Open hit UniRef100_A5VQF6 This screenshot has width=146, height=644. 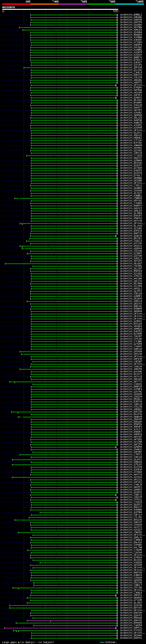click(131, 326)
